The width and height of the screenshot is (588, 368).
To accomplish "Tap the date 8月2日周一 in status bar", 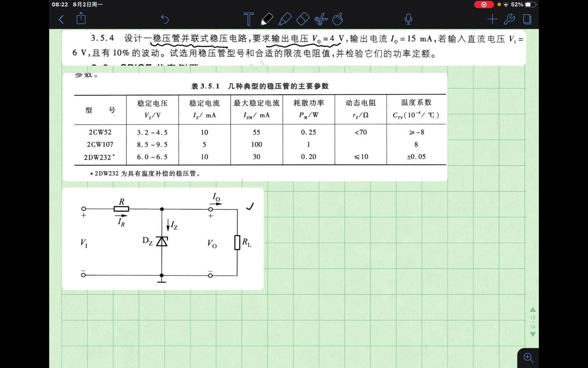I will 88,4.
